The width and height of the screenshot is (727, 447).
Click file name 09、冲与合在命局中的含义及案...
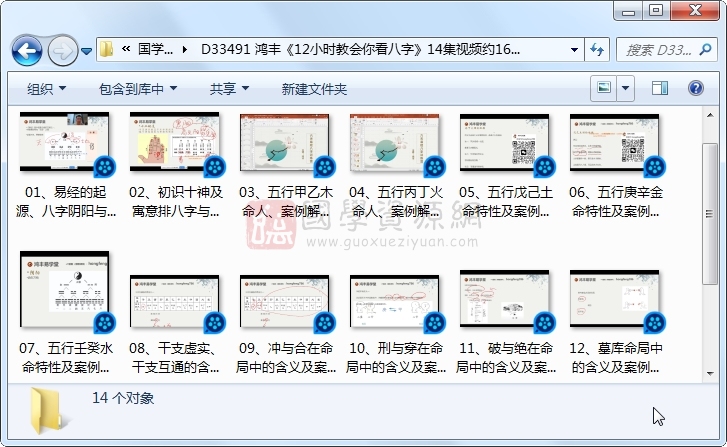286,358
